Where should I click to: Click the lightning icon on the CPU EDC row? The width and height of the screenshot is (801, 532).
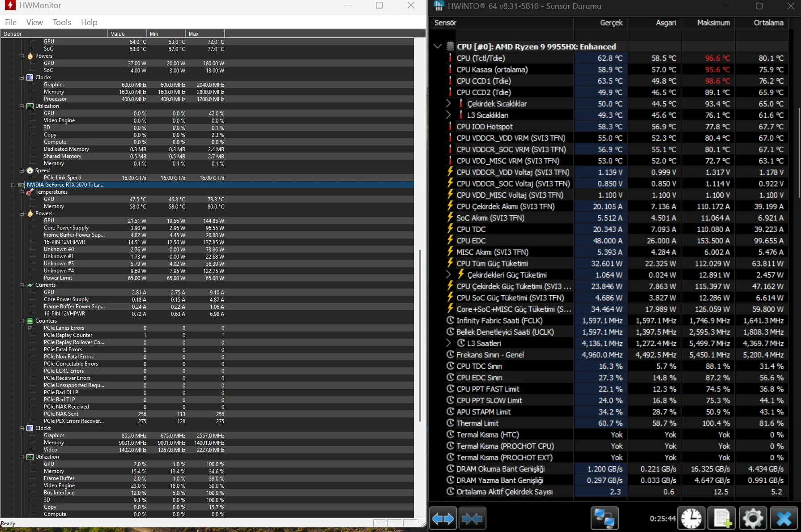pos(450,241)
